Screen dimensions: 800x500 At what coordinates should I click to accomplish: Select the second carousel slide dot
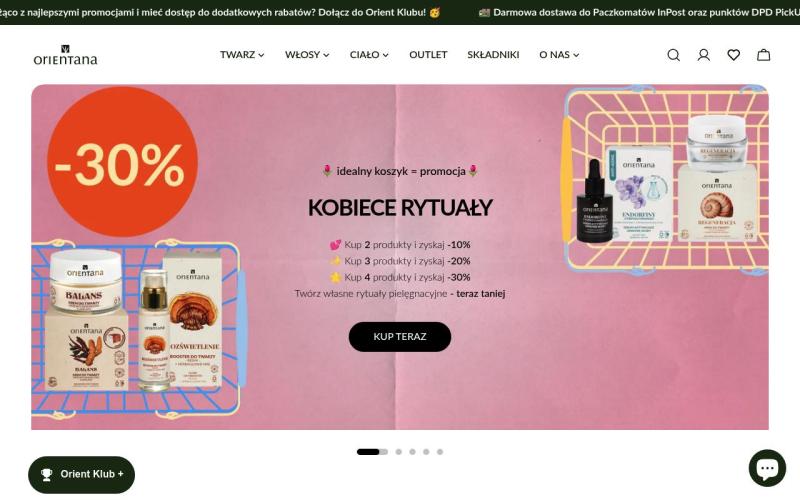coord(398,452)
